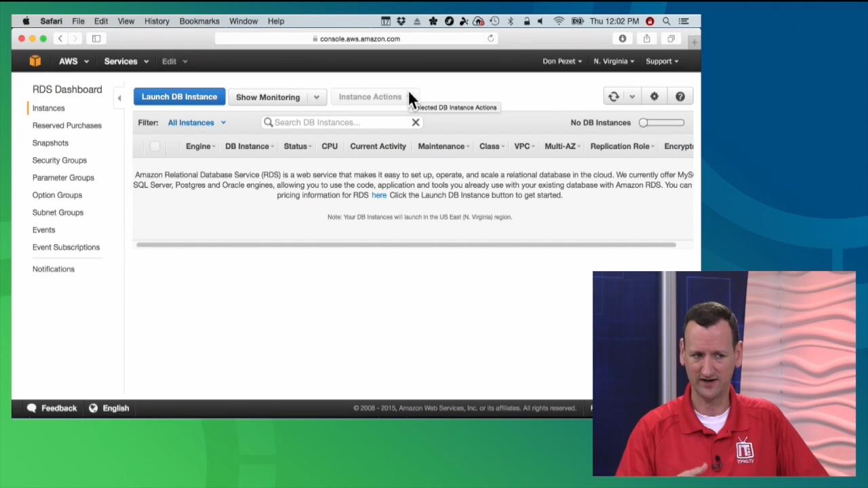The image size is (868, 488).
Task: Click the Show Monitoring button
Action: [268, 97]
